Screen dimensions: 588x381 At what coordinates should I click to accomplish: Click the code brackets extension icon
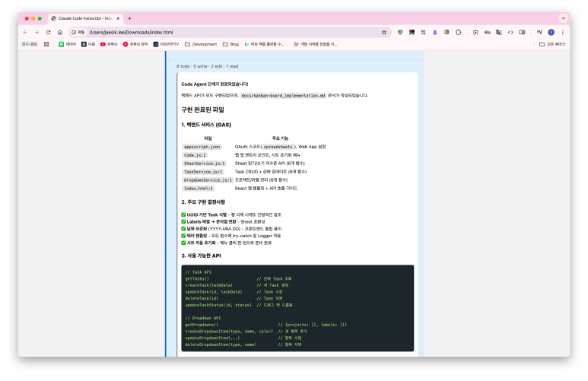(x=510, y=32)
